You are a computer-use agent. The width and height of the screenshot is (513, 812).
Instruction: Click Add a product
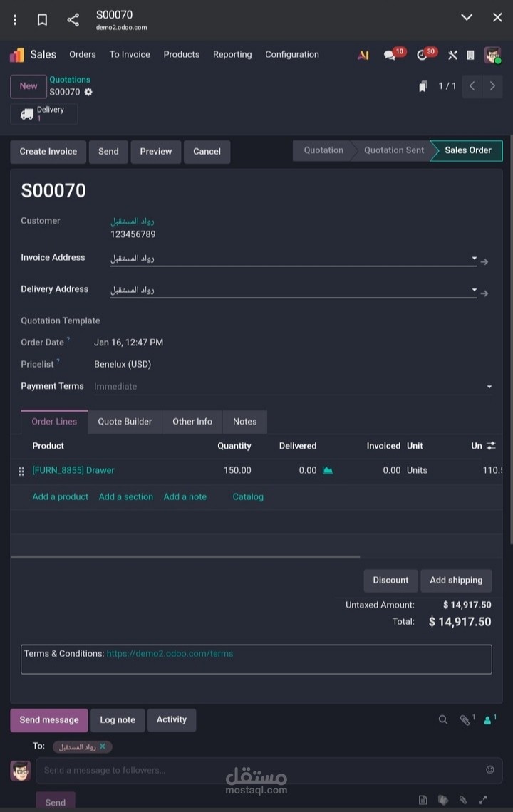tap(60, 496)
